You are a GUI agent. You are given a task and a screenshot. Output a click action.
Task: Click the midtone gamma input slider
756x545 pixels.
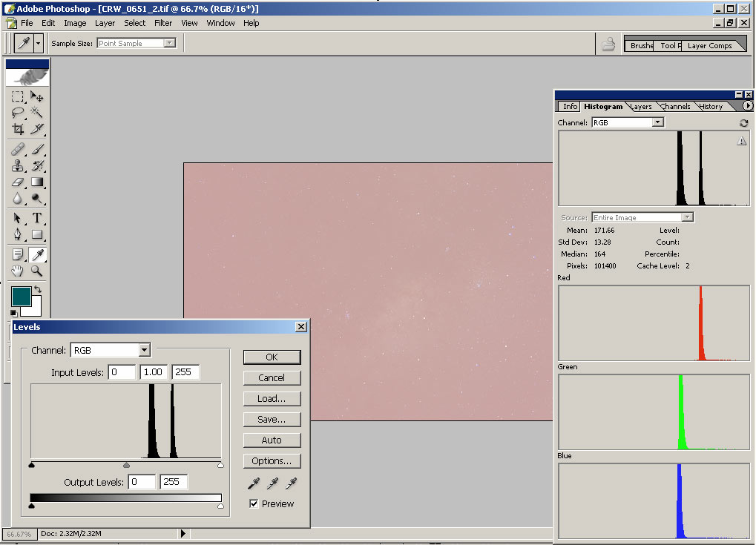126,465
